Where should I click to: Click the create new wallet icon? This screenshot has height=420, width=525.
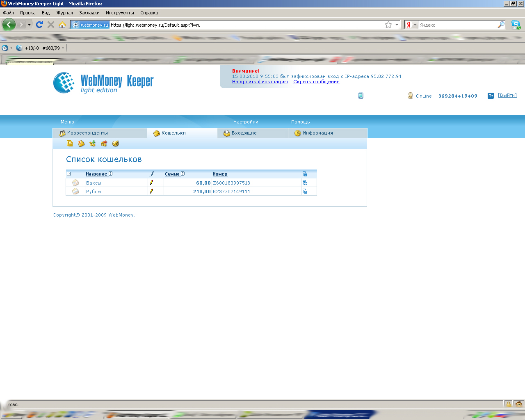point(81,144)
